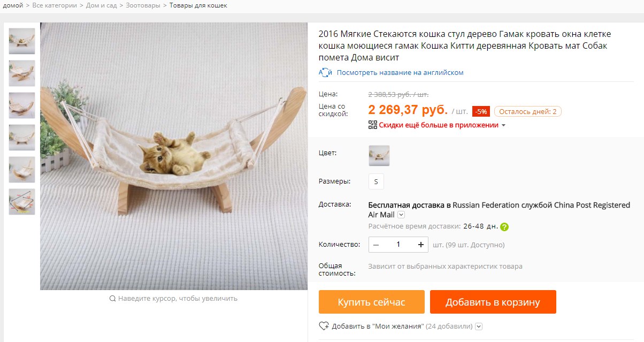Screen dimensions: 644x342
Task: Decrease quantity with the minus button
Action: pyautogui.click(x=376, y=245)
